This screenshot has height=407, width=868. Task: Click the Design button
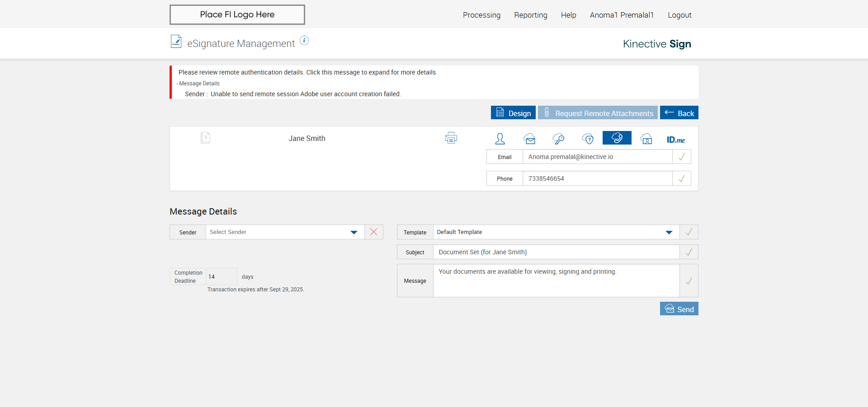coord(513,113)
